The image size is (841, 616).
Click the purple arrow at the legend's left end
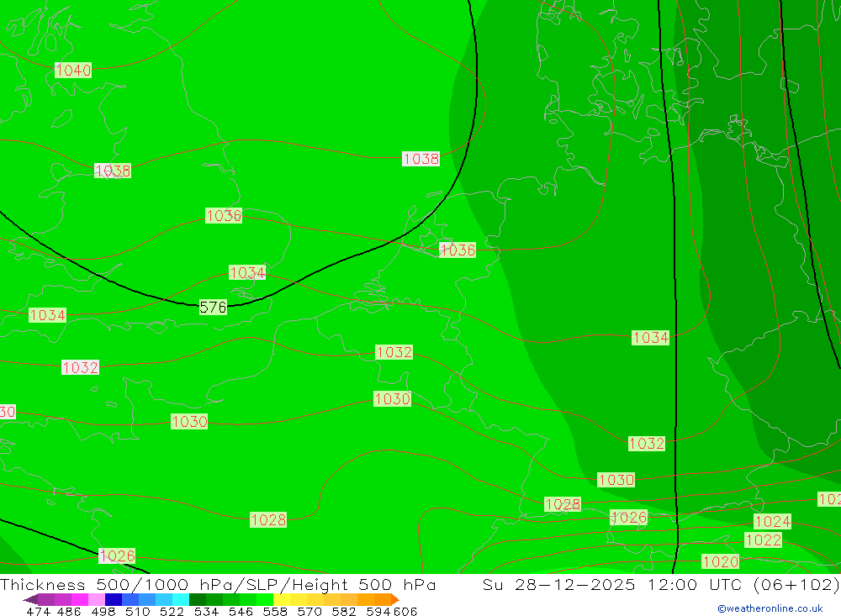(30, 599)
